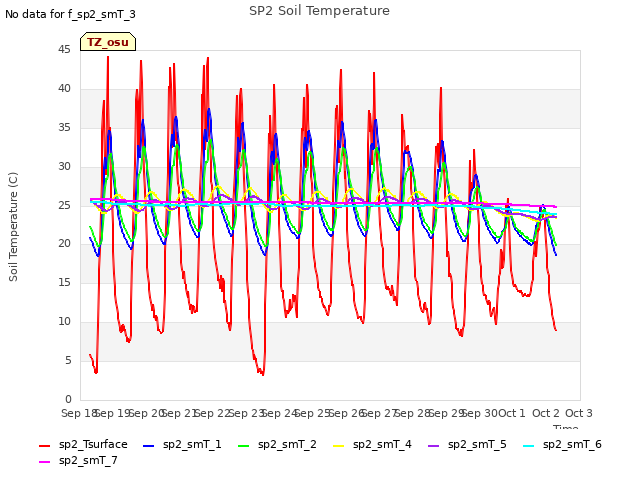Toggle the sp2_smT_4 legend entry

(x=372, y=444)
